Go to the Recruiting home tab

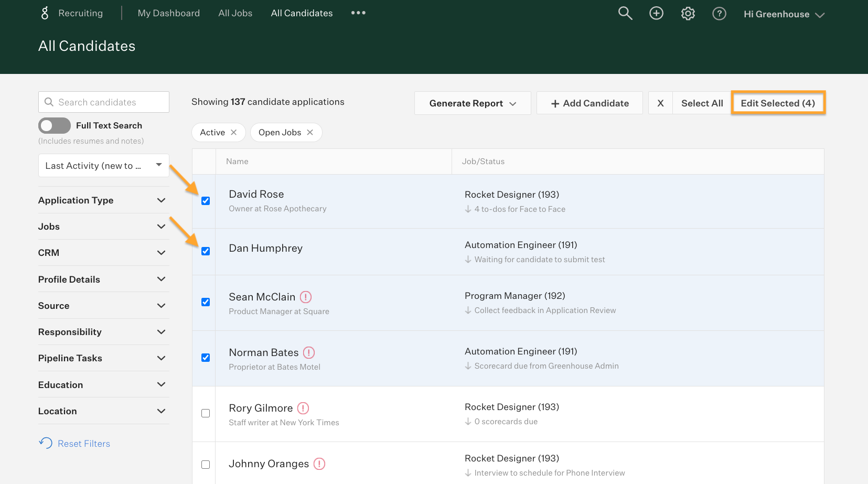point(80,13)
